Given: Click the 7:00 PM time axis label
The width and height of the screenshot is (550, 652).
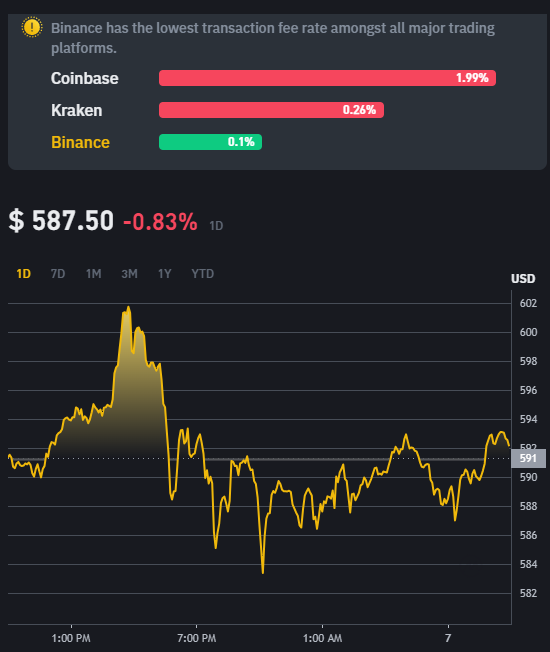Looking at the screenshot, I should 197,638.
